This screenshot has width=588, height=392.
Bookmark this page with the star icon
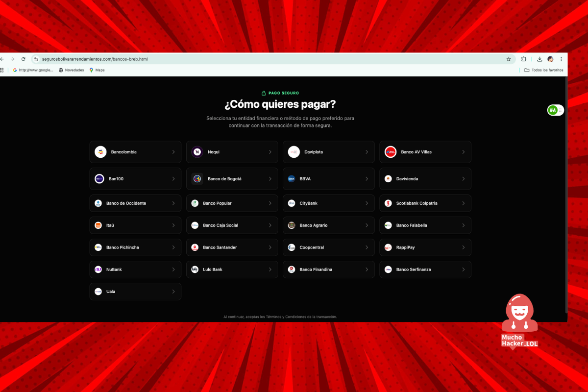pos(509,59)
